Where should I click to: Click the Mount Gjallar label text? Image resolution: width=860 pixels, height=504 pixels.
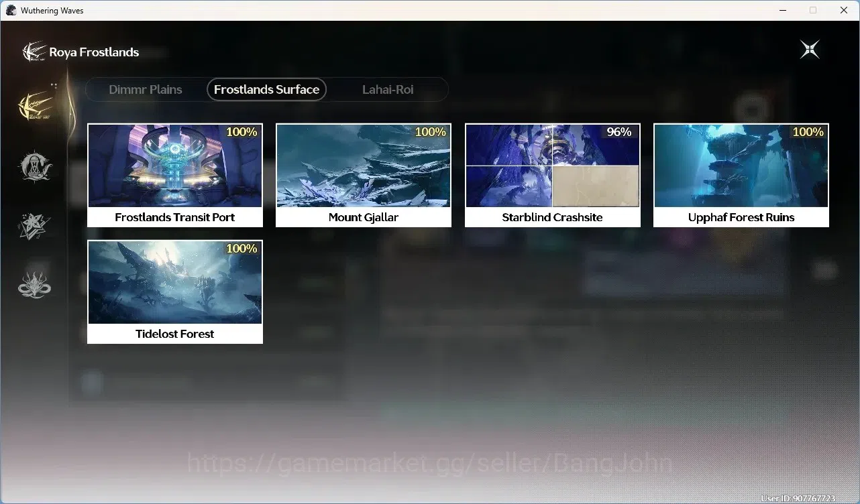(364, 217)
